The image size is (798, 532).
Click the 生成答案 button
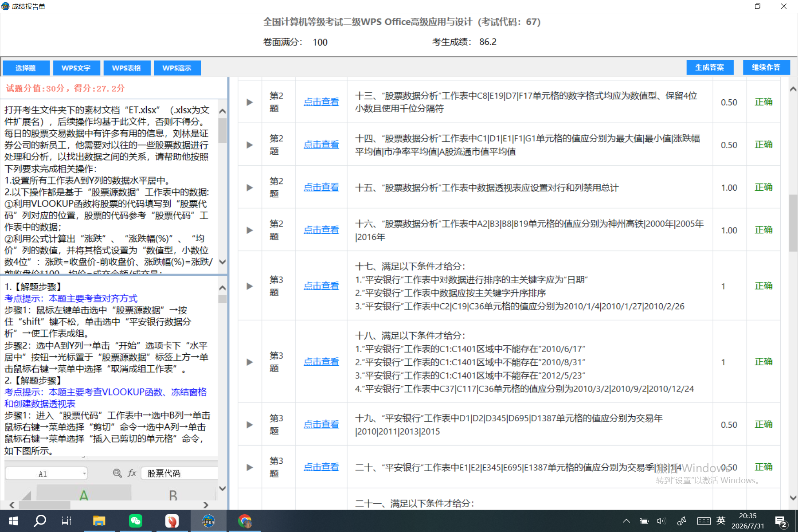click(710, 67)
